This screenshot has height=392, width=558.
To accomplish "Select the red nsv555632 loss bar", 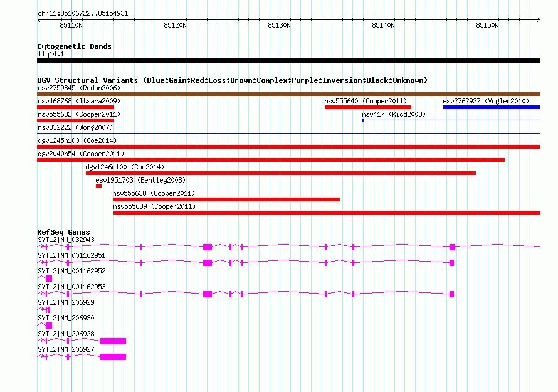I will tap(75, 120).
